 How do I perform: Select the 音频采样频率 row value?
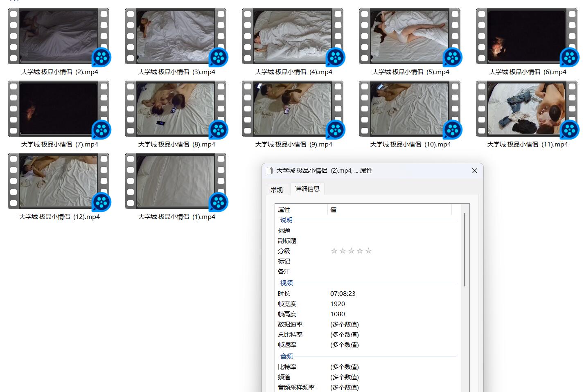(x=345, y=387)
